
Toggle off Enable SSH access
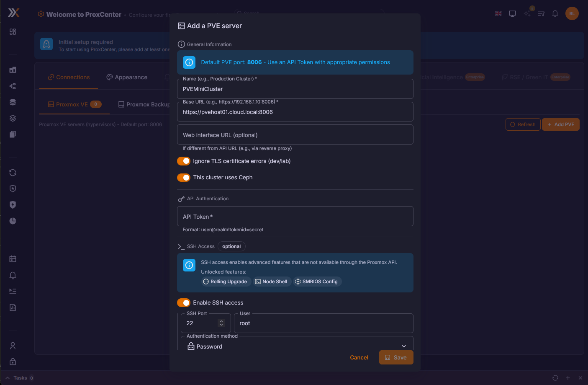(184, 302)
